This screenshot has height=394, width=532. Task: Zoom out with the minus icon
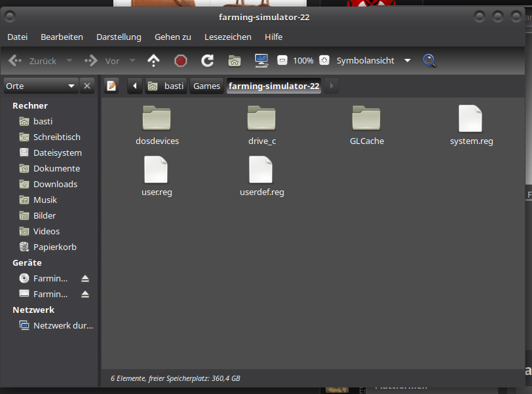[x=282, y=60]
